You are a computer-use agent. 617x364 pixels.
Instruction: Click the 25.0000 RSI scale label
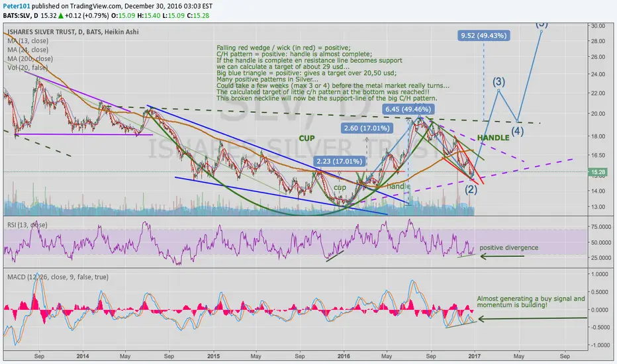[x=600, y=257]
